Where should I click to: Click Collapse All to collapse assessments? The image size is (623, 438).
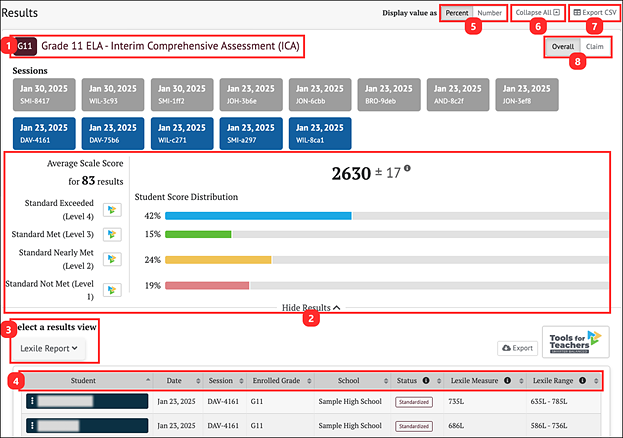tap(537, 13)
